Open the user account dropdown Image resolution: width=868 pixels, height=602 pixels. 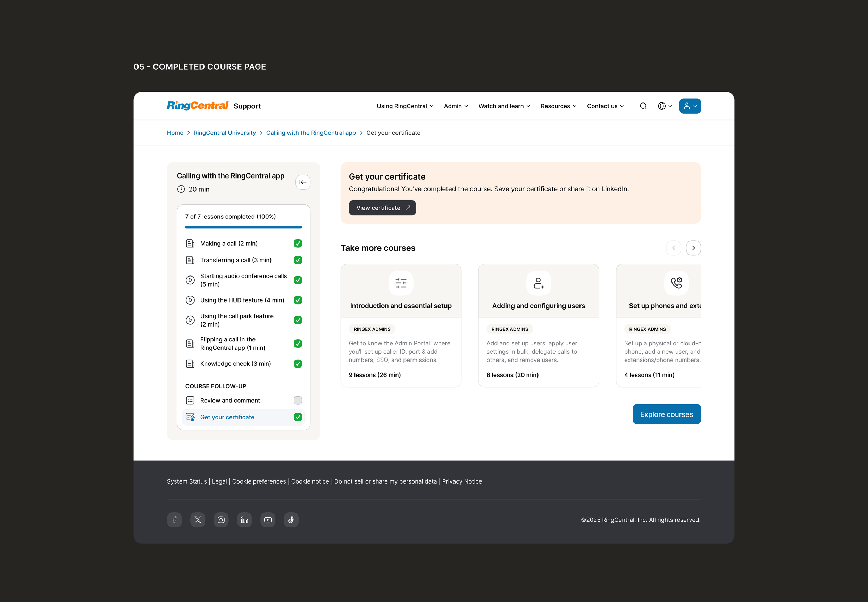pyautogui.click(x=690, y=106)
